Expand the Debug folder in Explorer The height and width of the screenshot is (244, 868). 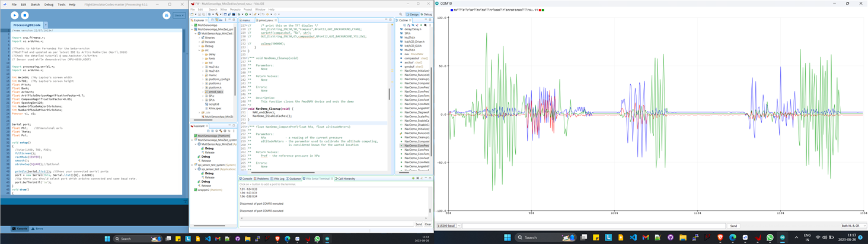click(x=200, y=46)
